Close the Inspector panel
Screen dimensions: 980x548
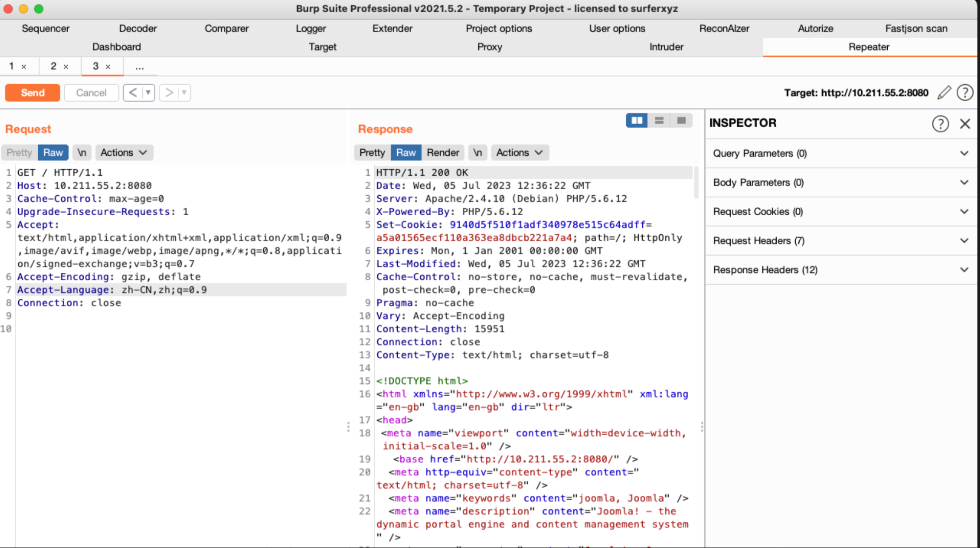pos(965,124)
